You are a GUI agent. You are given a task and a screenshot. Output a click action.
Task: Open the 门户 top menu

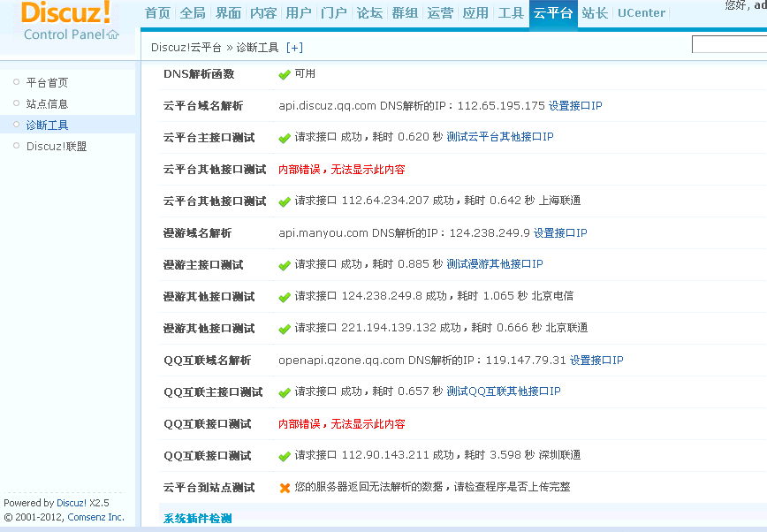click(x=334, y=13)
